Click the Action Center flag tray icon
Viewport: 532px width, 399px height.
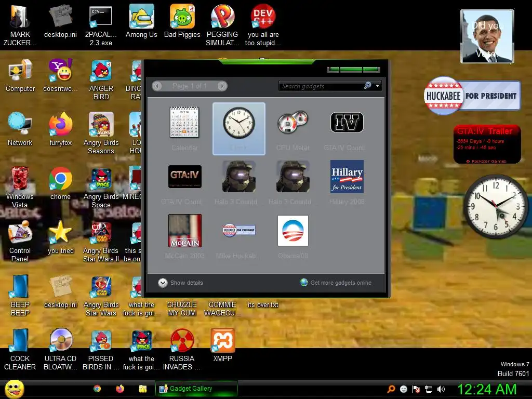pyautogui.click(x=416, y=389)
